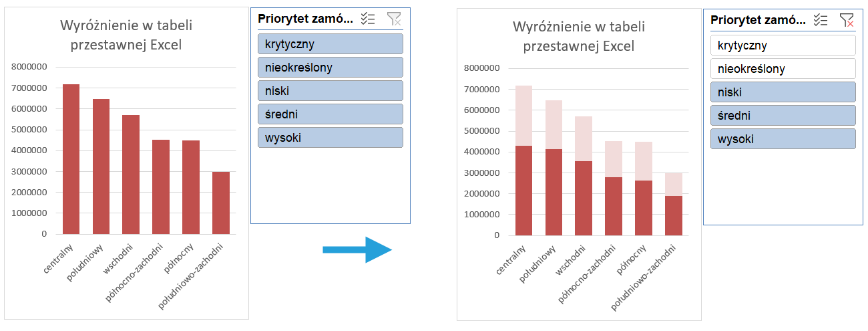The width and height of the screenshot is (868, 331).
Task: Click dark red 'południowy' bar in right chart
Action: (554, 193)
